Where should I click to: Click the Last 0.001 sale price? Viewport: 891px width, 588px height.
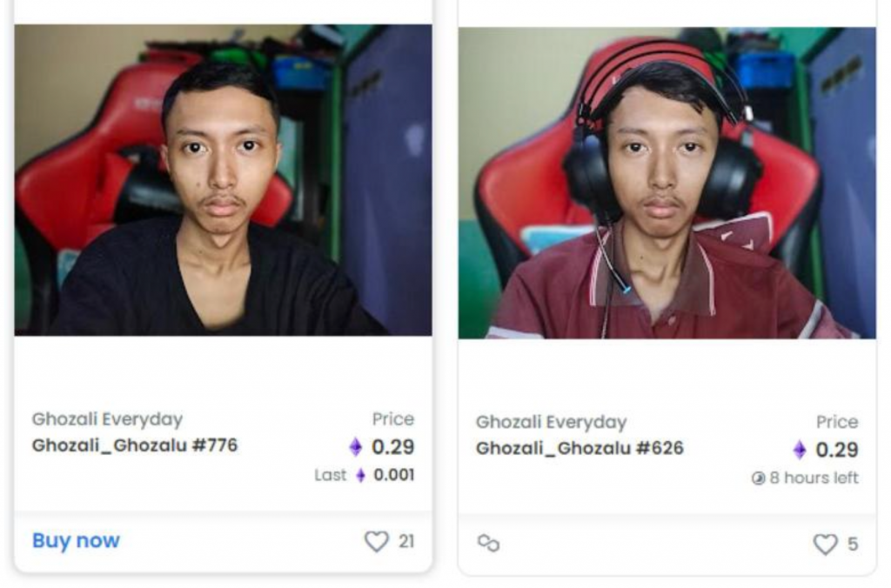(365, 475)
